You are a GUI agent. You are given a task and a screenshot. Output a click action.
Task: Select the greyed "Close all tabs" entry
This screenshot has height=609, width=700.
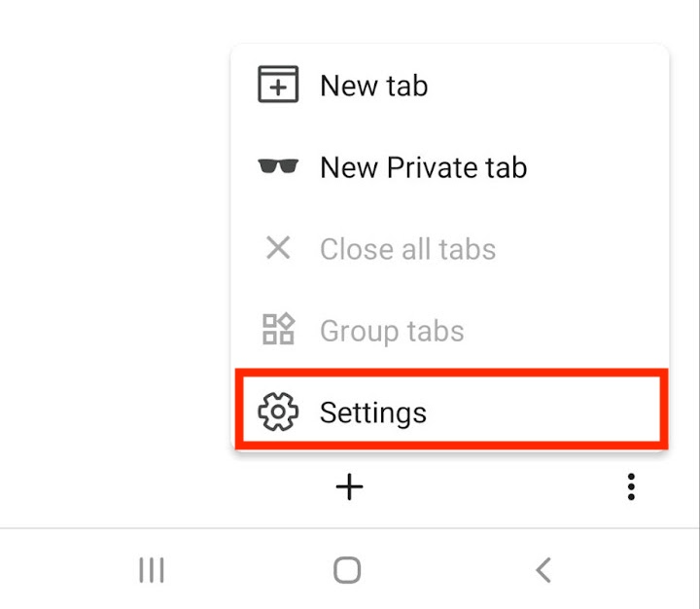450,248
